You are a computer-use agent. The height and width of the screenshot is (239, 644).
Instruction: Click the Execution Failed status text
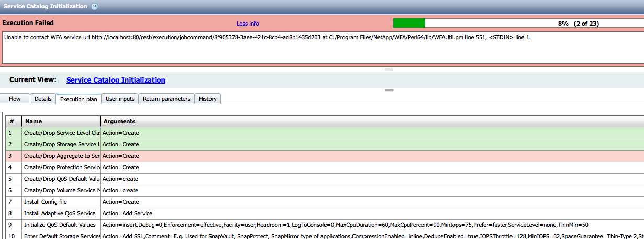[x=28, y=23]
